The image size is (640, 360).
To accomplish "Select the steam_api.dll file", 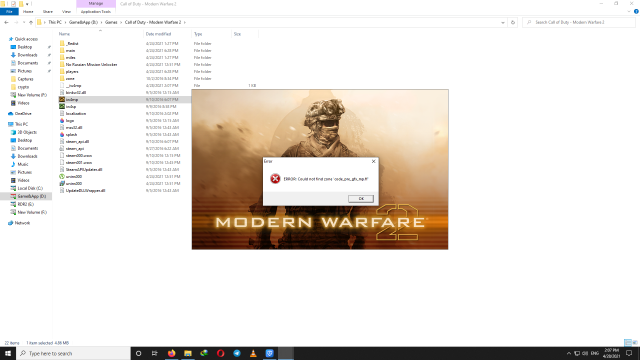I will pos(77,142).
